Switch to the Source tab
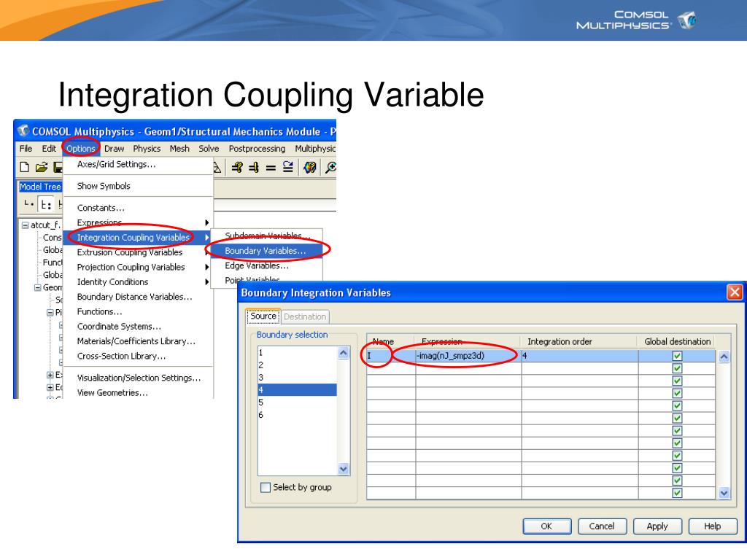Image resolution: width=747 pixels, height=560 pixels. pyautogui.click(x=263, y=316)
